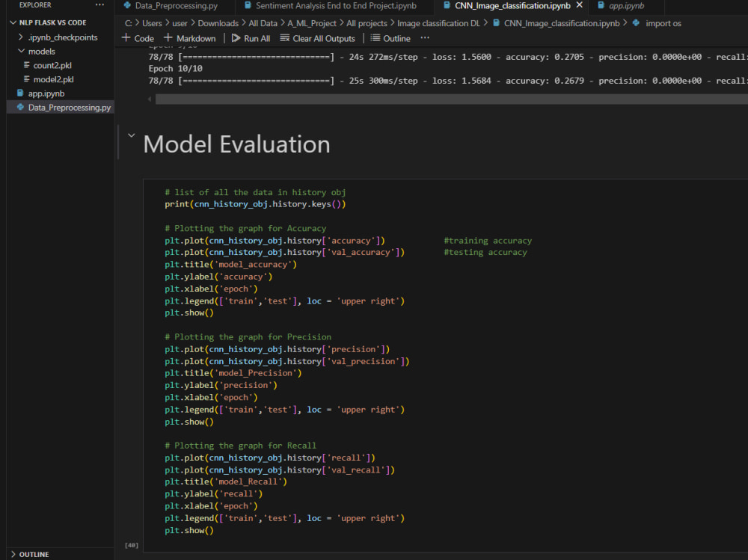The image size is (748, 560).
Task: Add a new Markdown cell
Action: [x=190, y=38]
